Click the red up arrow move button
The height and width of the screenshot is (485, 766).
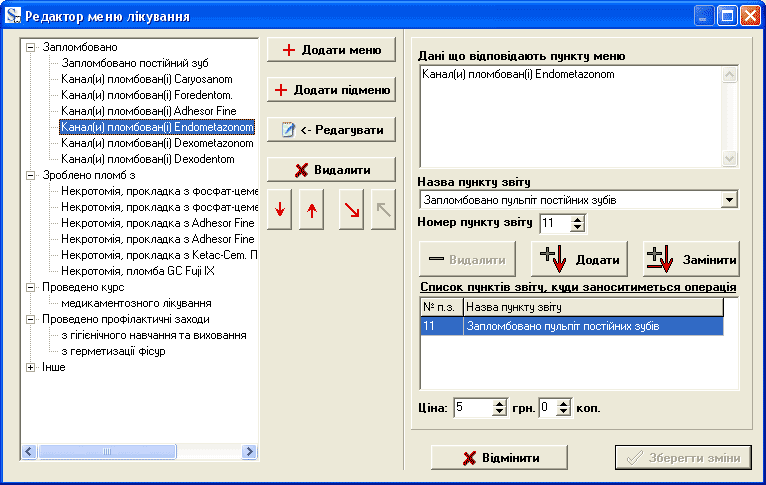312,210
